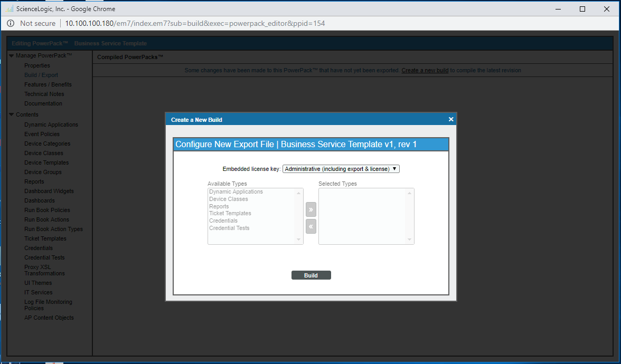Click the Create a new build link
This screenshot has height=364, width=621.
click(x=425, y=70)
